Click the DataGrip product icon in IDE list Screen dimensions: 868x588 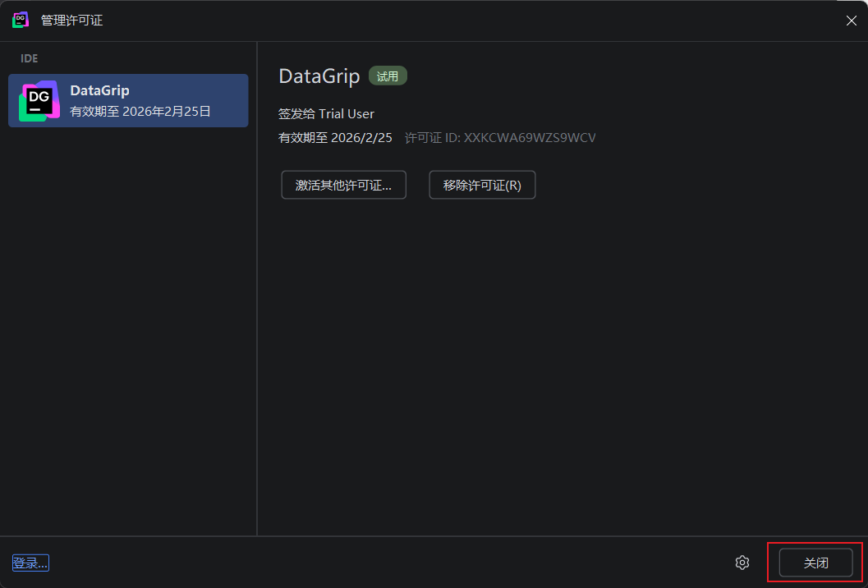[39, 101]
